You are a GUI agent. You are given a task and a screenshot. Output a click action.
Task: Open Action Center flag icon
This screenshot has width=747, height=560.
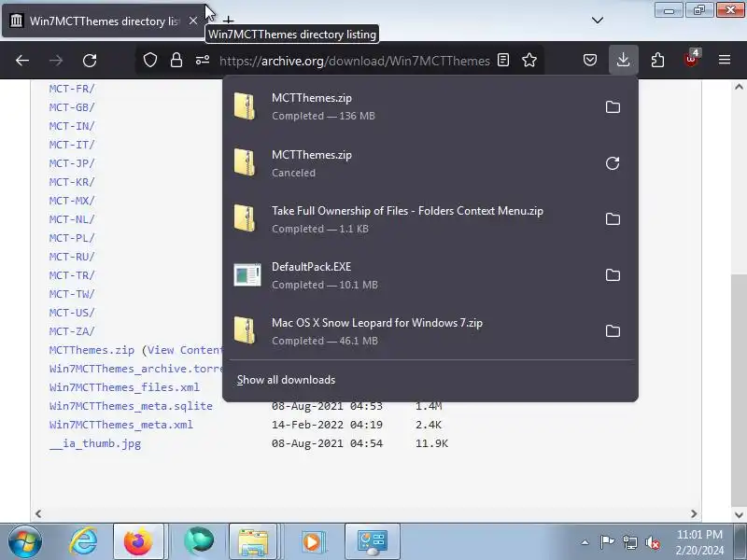(x=607, y=542)
